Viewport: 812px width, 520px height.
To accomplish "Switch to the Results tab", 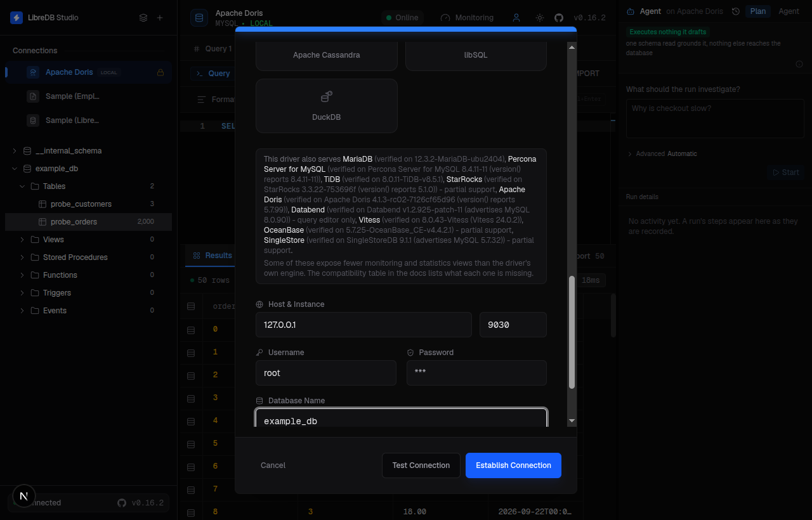I will [212, 256].
